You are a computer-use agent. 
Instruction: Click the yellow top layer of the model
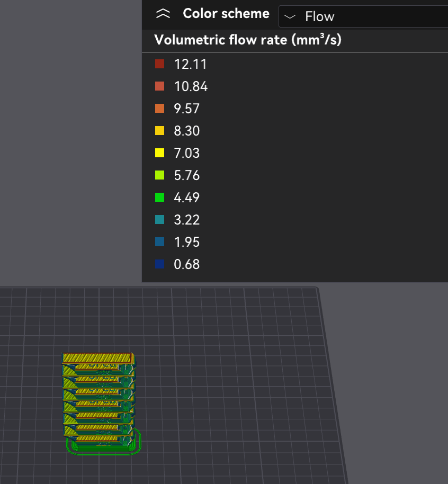[x=96, y=358]
